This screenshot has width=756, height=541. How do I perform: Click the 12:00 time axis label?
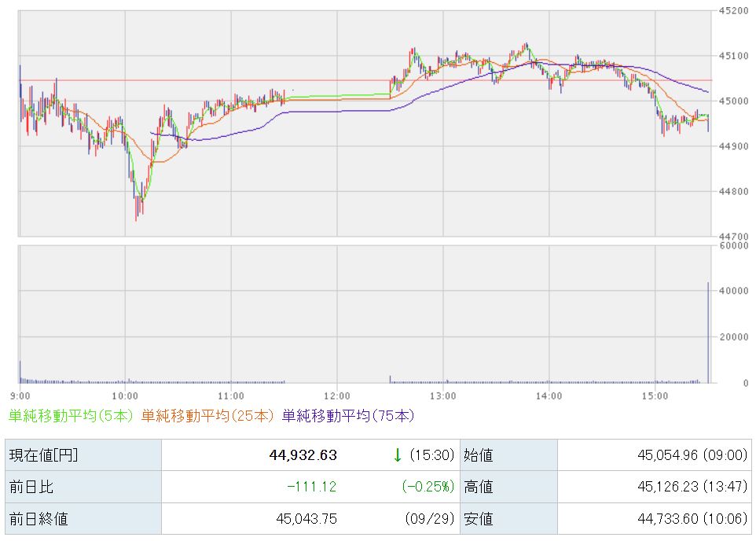(336, 395)
